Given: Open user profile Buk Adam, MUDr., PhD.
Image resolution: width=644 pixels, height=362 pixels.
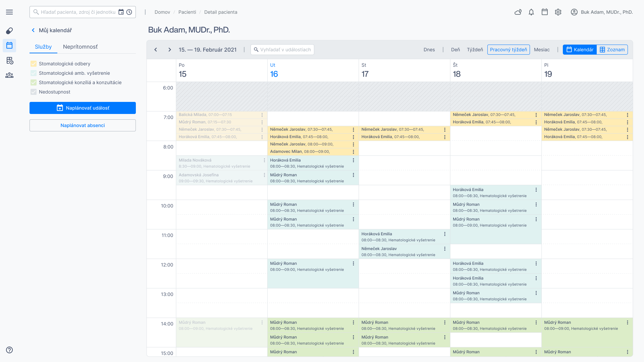Looking at the screenshot, I should (x=602, y=12).
